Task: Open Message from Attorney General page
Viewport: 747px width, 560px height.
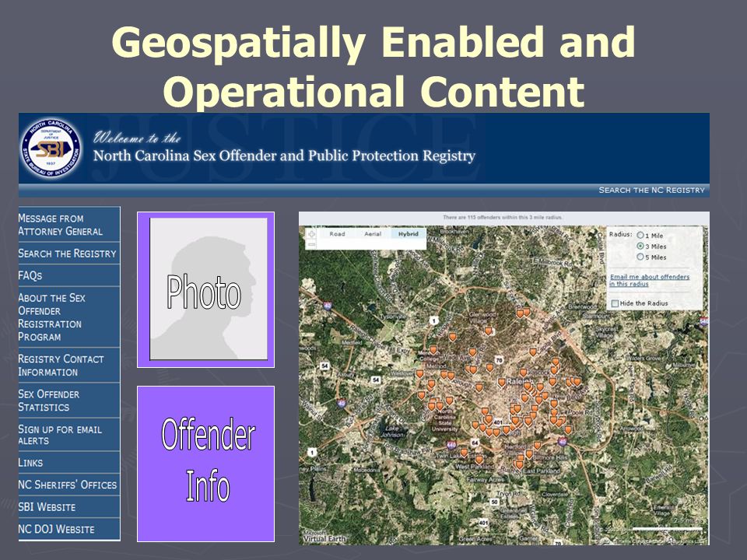Action: tap(69, 225)
